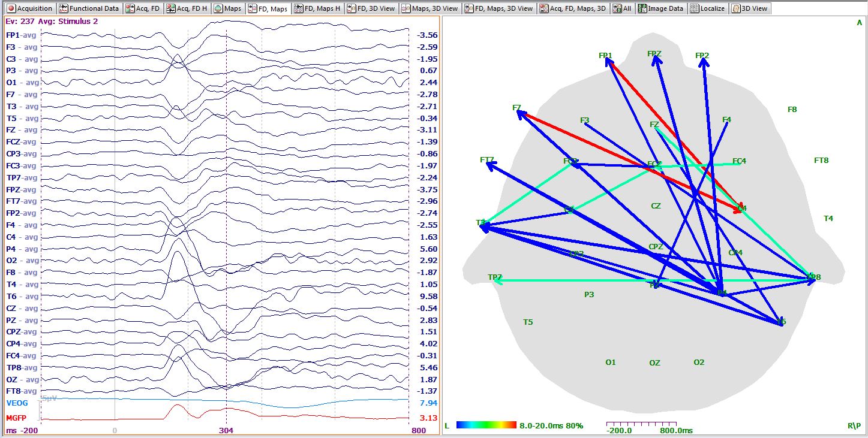Select the TP7-avg channel label

point(21,177)
